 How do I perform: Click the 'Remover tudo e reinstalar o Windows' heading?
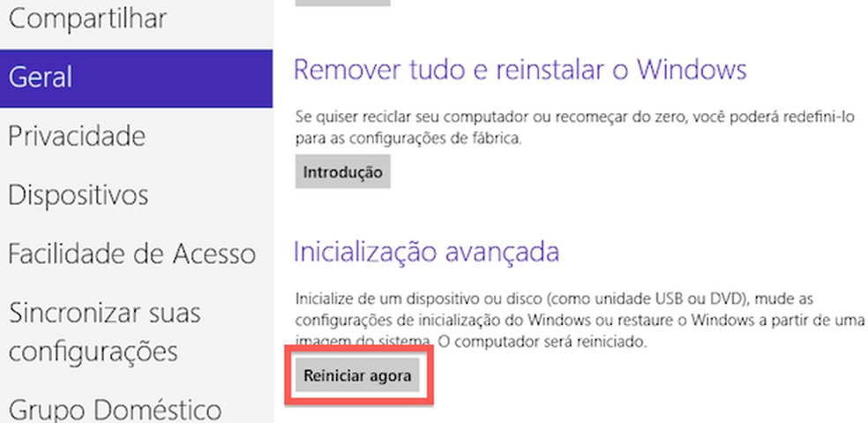(x=520, y=70)
